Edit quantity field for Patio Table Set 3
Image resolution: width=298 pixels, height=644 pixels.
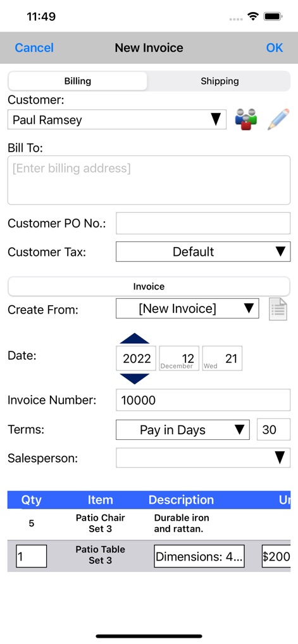(x=31, y=556)
